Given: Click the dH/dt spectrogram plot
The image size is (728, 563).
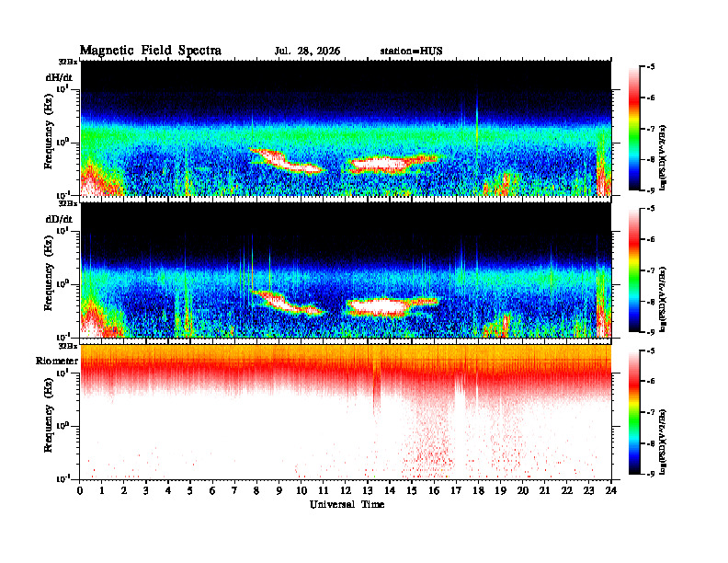Looking at the screenshot, I should [x=346, y=128].
